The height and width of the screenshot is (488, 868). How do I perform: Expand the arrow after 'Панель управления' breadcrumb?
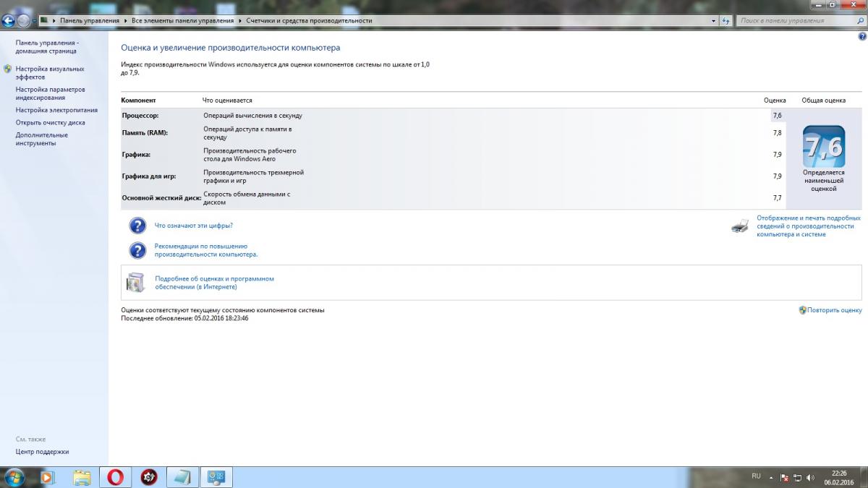[125, 21]
